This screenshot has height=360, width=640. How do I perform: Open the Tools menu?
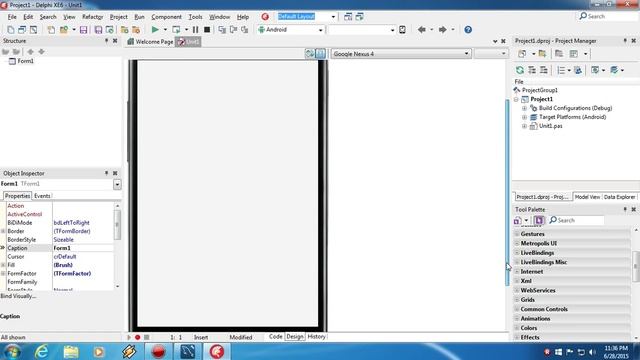click(195, 17)
